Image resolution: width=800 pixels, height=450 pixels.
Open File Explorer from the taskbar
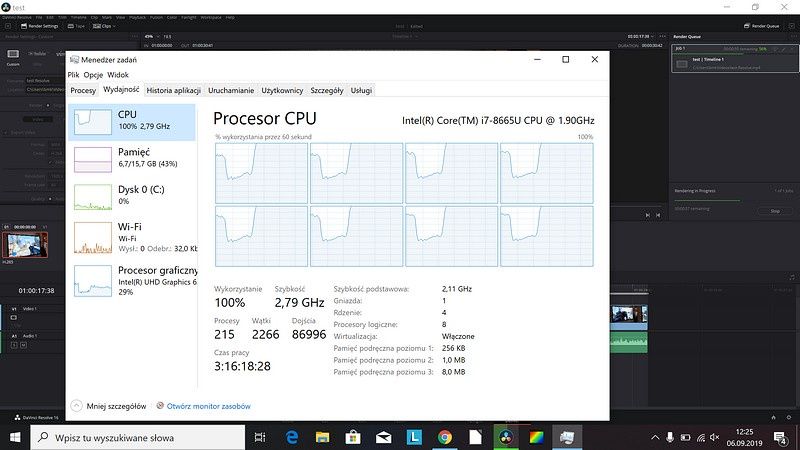322,437
